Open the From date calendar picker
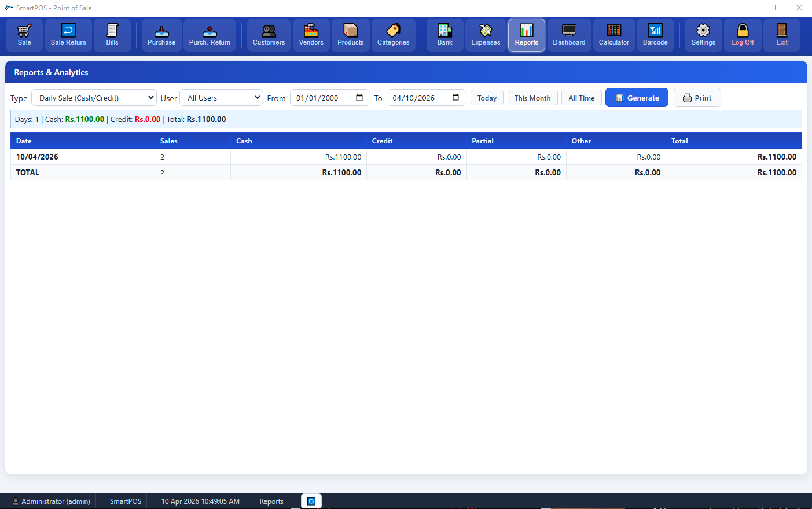Screen dimensions: 812x509 359,98
